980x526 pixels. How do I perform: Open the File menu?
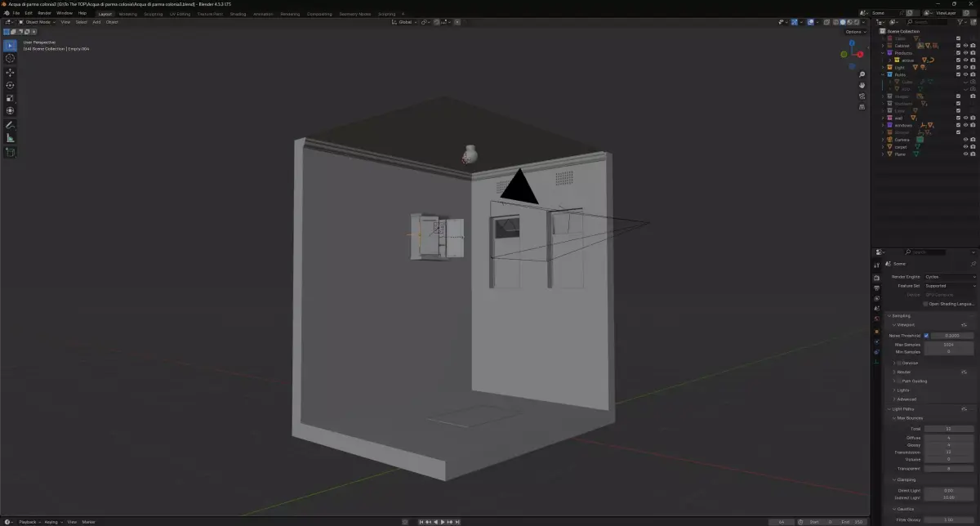point(16,13)
